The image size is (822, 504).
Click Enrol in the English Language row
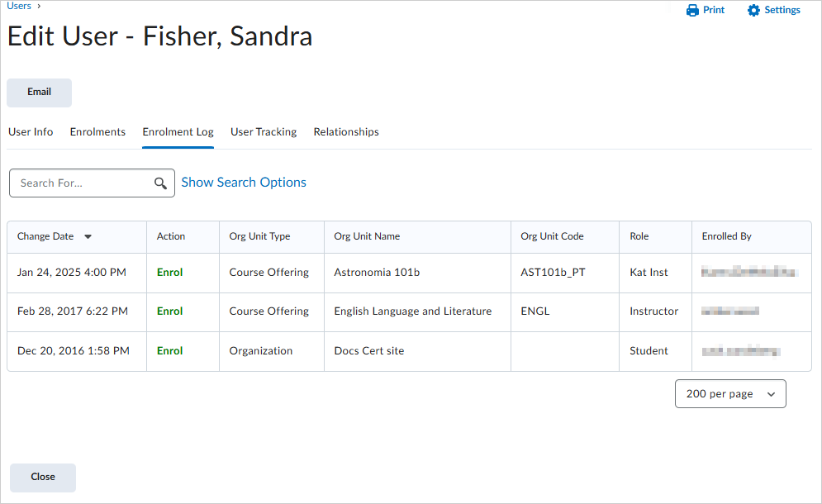pyautogui.click(x=170, y=311)
